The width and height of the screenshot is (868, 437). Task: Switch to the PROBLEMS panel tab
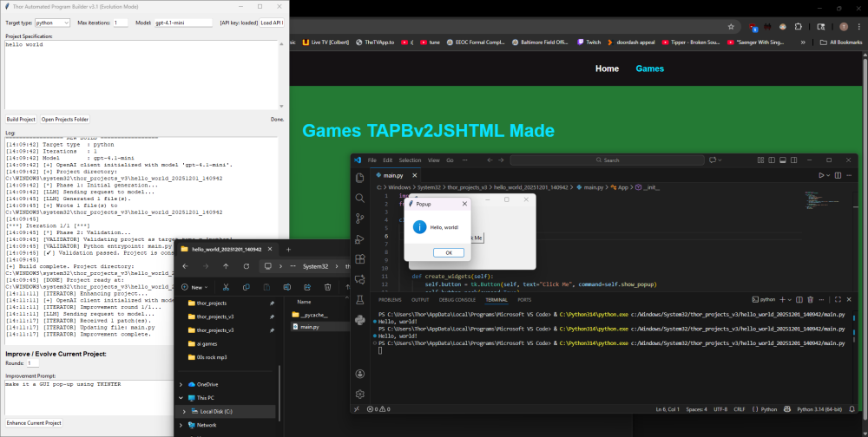(x=390, y=299)
